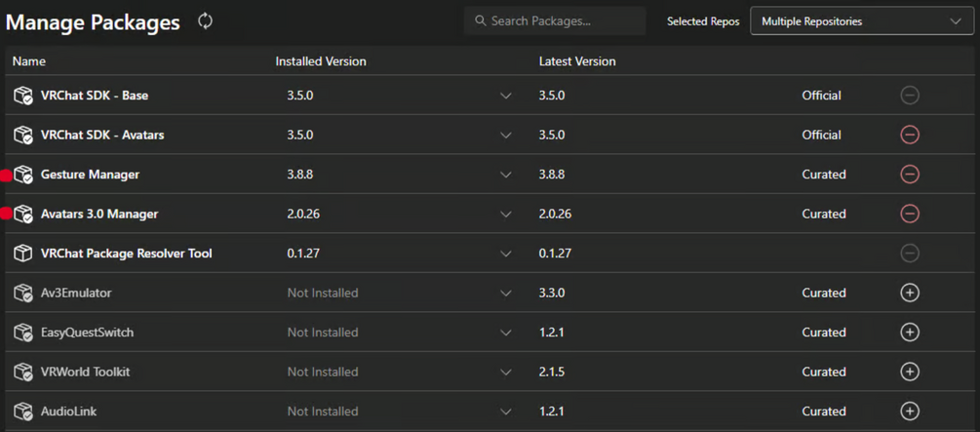
Task: Click the refresh packages icon
Action: pos(205,20)
